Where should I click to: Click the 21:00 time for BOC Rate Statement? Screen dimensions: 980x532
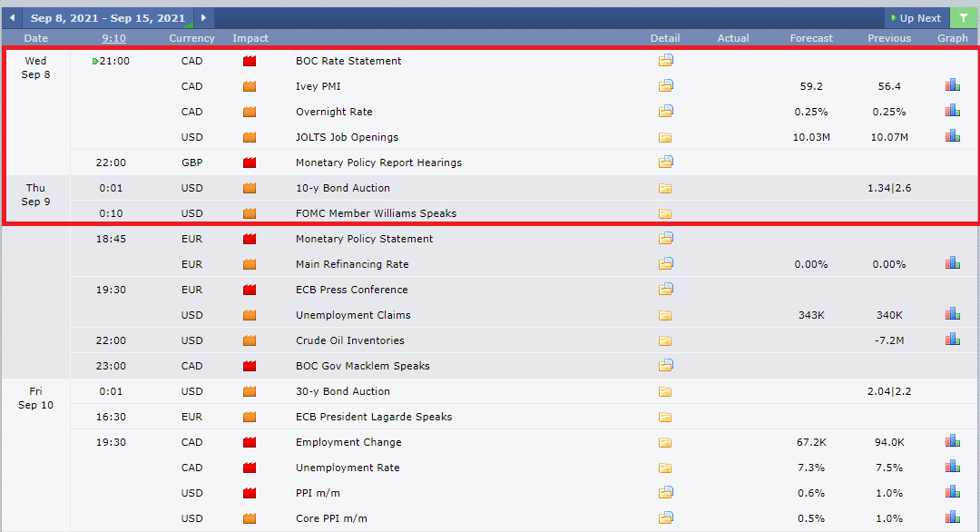[114, 61]
